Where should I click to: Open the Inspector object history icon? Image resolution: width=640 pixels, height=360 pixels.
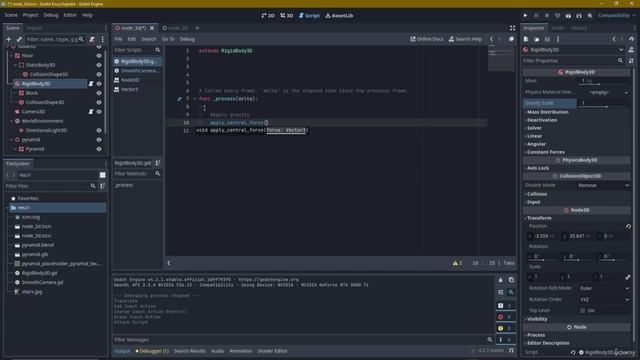point(631,39)
